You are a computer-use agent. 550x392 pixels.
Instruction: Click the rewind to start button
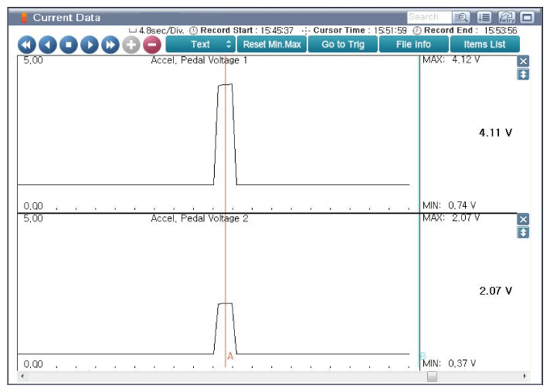coord(27,45)
